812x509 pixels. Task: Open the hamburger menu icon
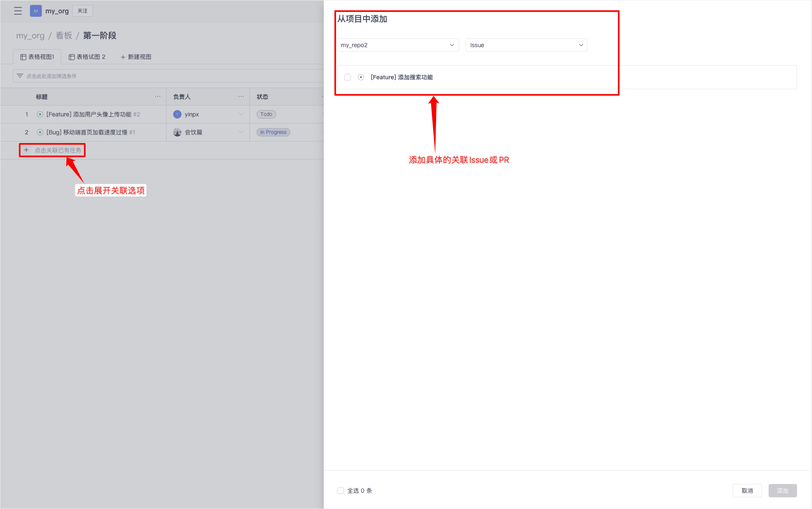point(18,11)
